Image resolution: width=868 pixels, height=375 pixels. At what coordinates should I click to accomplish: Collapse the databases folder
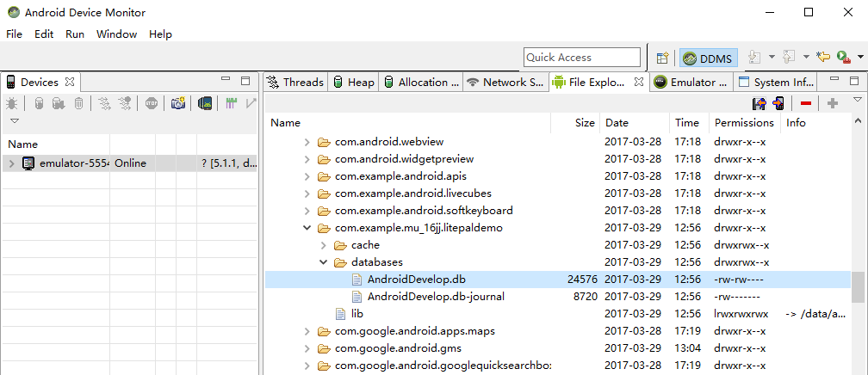click(x=324, y=262)
